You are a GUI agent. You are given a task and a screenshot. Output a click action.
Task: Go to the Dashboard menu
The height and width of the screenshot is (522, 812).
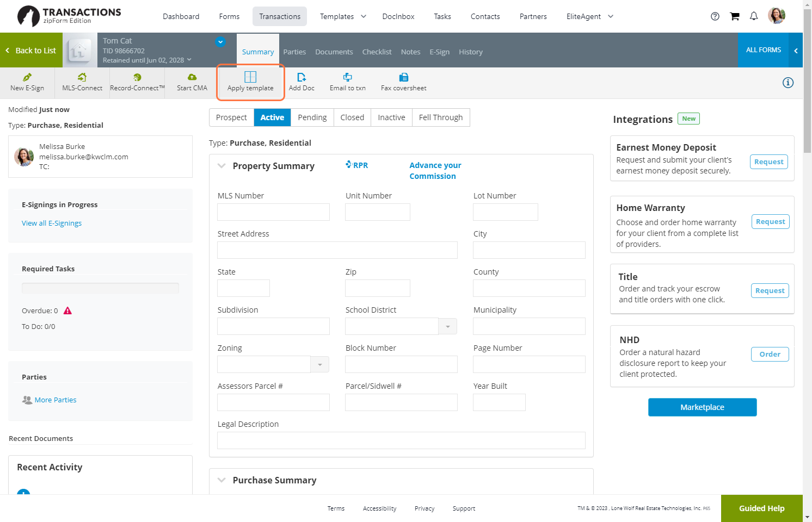pyautogui.click(x=181, y=16)
